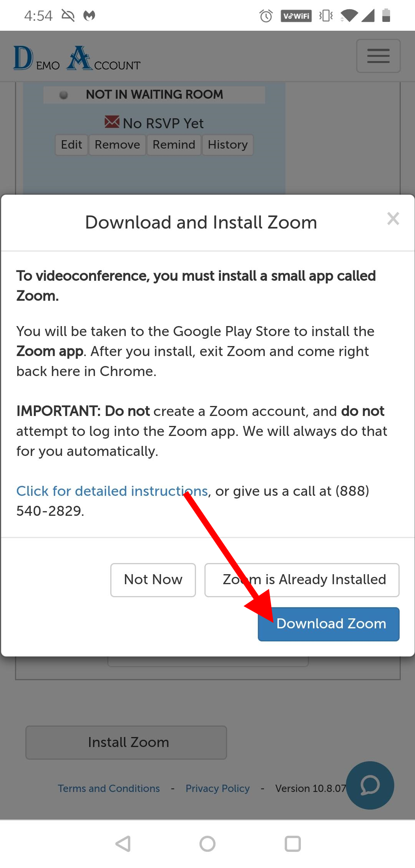Click the Remove button
Viewport: 415px width, 868px height.
tap(117, 145)
